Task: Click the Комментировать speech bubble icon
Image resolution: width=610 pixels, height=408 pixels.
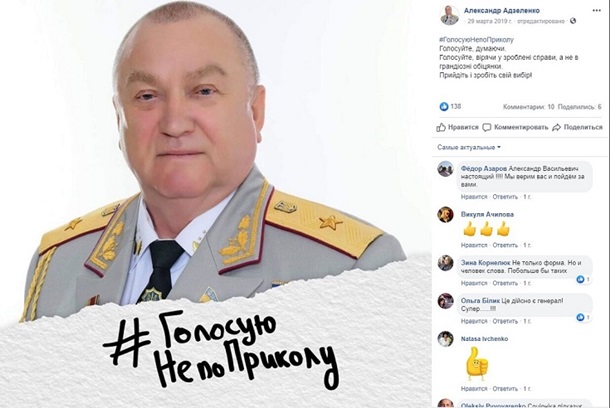Action: point(487,127)
